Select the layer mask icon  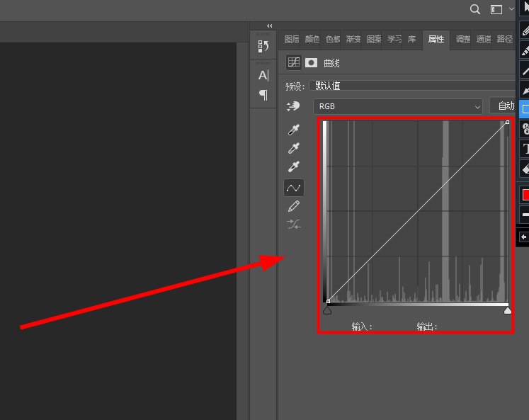(311, 62)
